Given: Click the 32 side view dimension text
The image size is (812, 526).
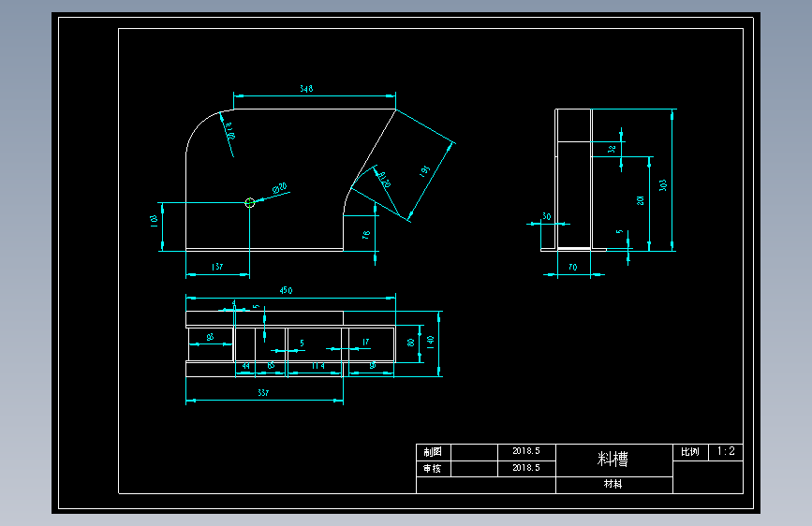Looking at the screenshot, I should click(x=612, y=149).
